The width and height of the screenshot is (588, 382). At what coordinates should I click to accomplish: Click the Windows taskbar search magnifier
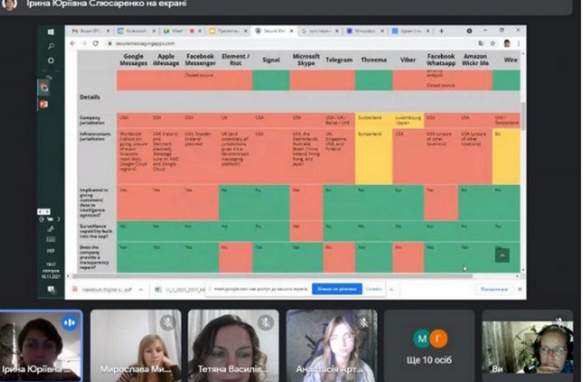click(x=51, y=47)
